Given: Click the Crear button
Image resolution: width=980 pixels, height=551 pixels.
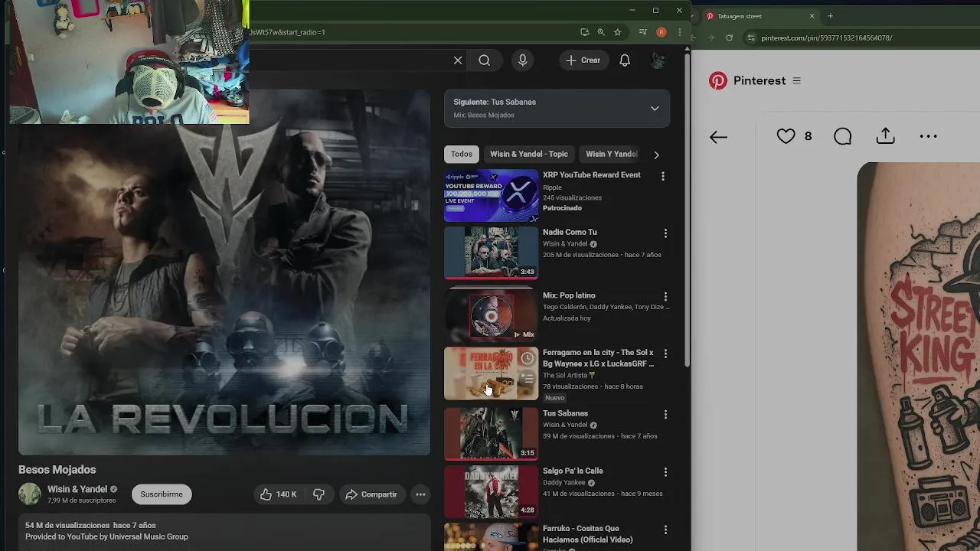Looking at the screenshot, I should (583, 60).
